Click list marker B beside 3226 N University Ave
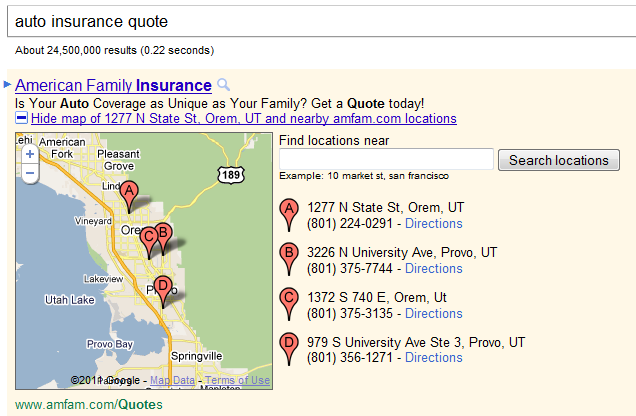636x416 pixels. tap(290, 258)
